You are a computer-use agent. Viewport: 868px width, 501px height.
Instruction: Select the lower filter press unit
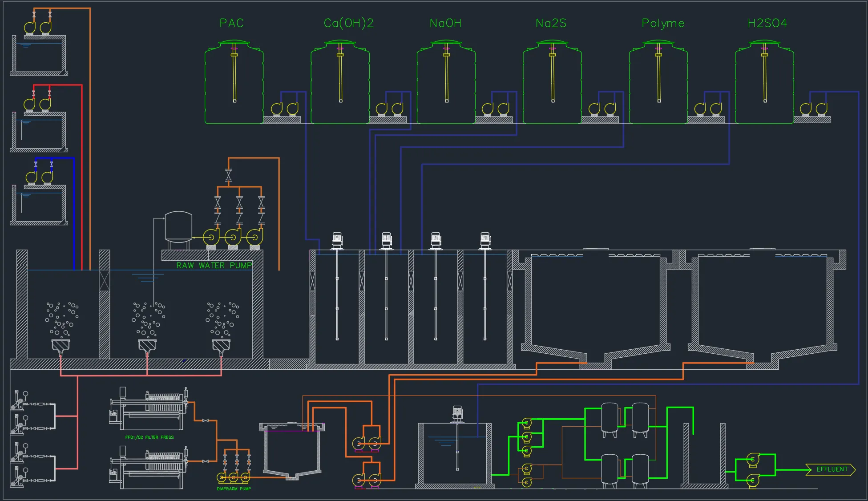tap(149, 467)
